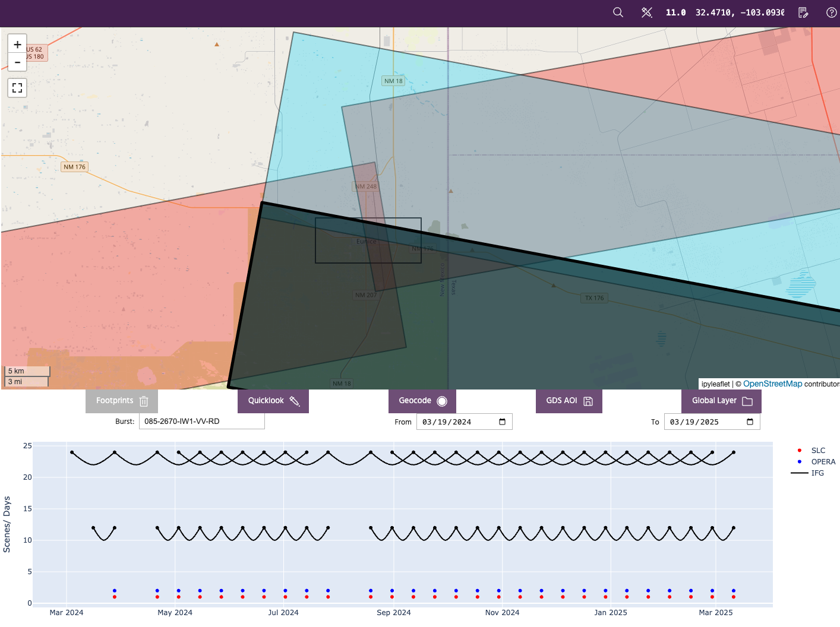Click the search magnifier icon
Viewport: 840px width, 627px height.
pyautogui.click(x=618, y=12)
